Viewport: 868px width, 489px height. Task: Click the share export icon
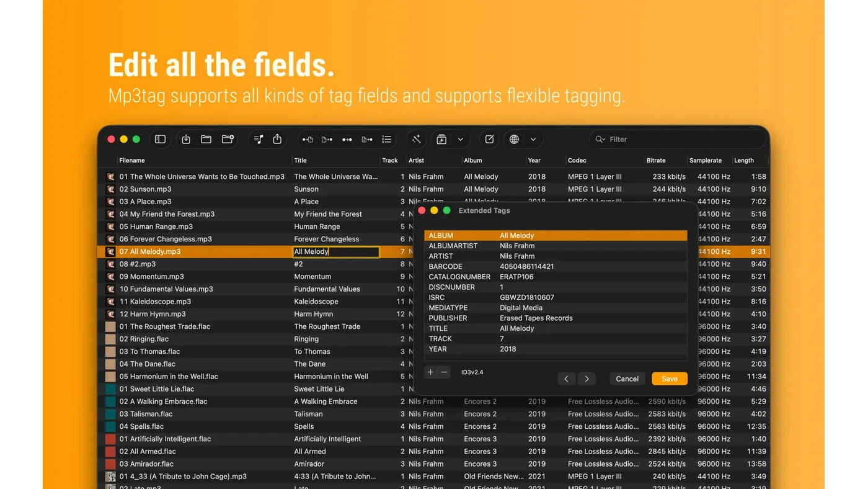(277, 139)
